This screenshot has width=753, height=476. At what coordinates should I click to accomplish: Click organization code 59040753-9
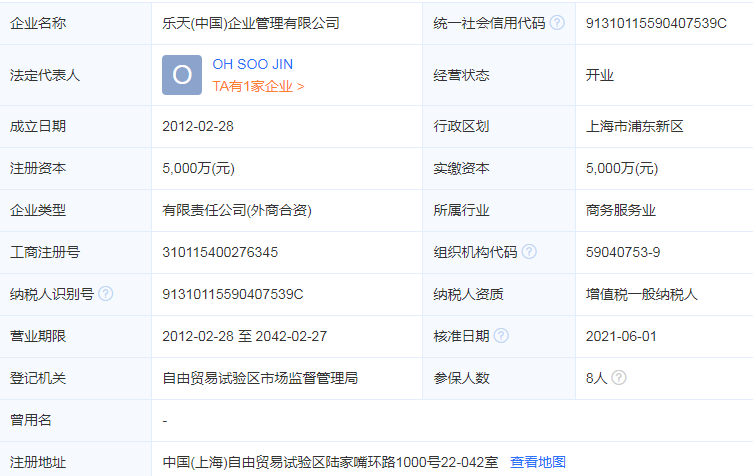623,252
